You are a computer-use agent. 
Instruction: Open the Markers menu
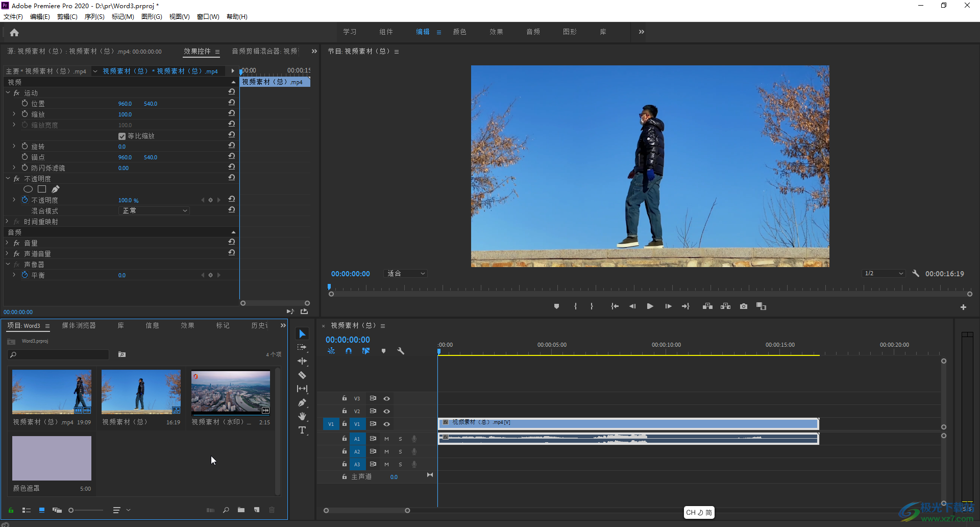(x=123, y=17)
